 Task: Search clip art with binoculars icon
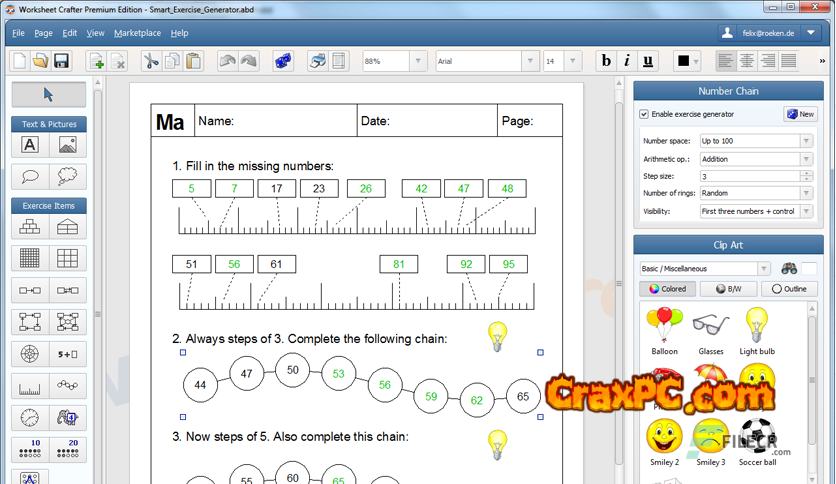point(789,268)
